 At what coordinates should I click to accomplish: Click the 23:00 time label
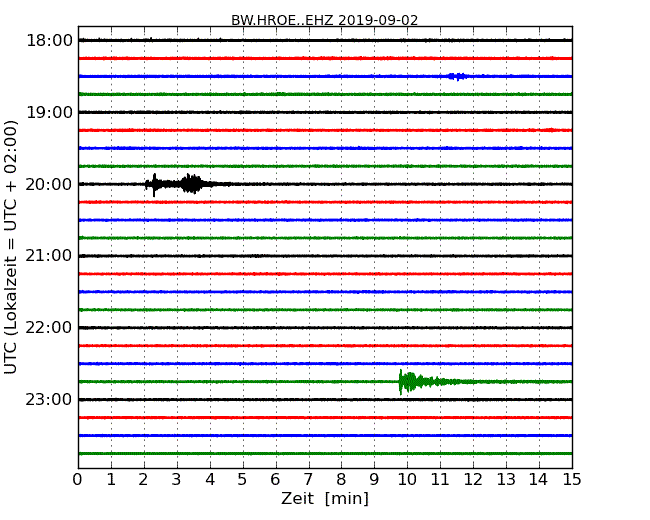click(49, 399)
